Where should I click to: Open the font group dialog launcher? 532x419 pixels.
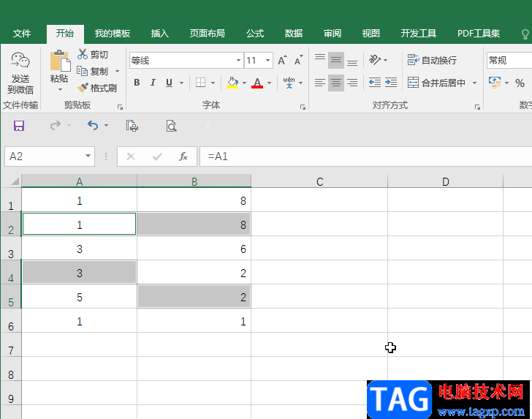coord(303,107)
